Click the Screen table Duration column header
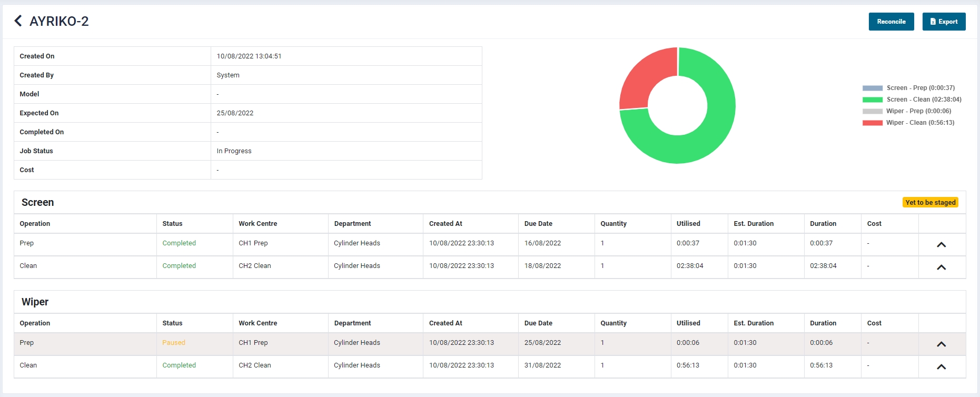 (x=823, y=224)
